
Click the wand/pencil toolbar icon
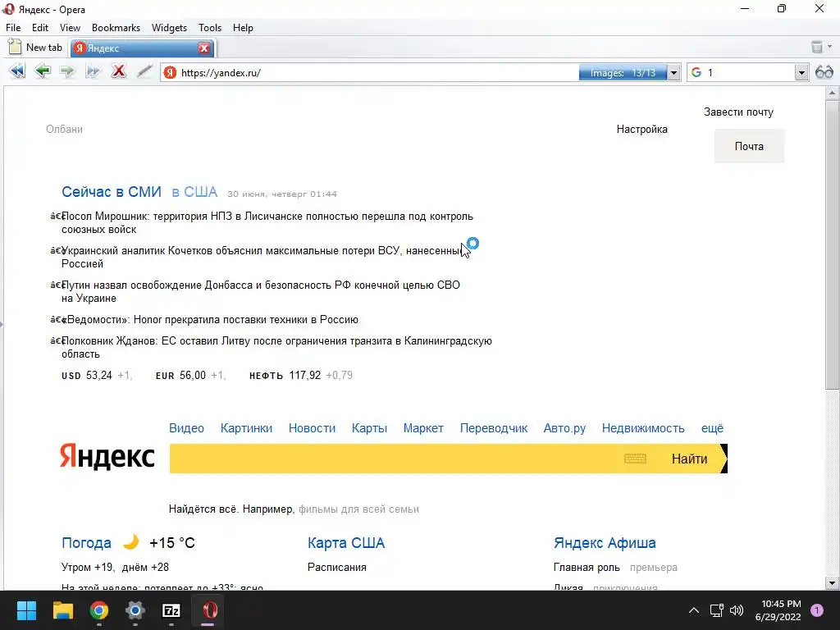144,71
